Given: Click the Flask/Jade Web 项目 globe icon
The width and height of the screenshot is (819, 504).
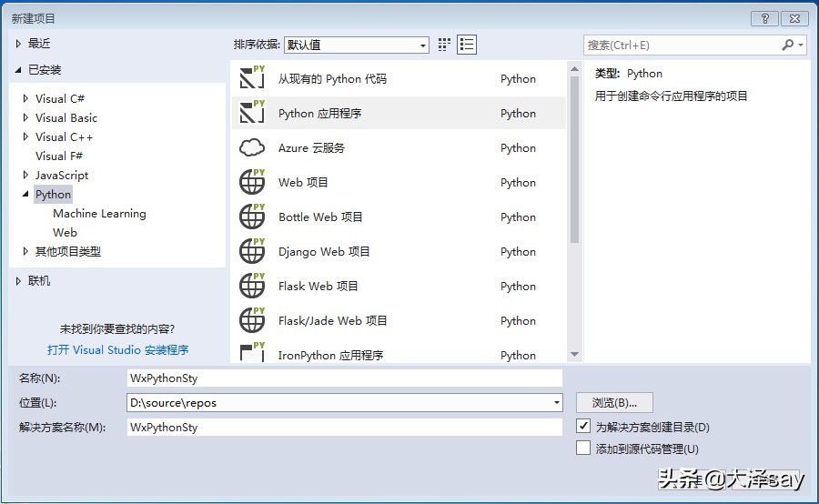Looking at the screenshot, I should pyautogui.click(x=252, y=319).
